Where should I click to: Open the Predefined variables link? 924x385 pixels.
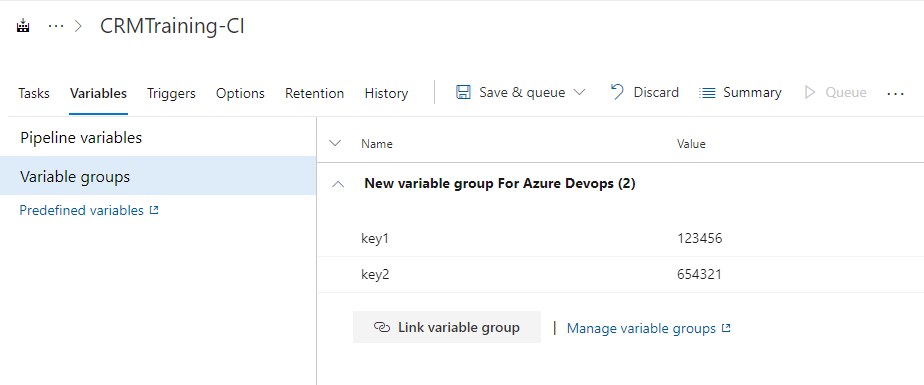[82, 210]
